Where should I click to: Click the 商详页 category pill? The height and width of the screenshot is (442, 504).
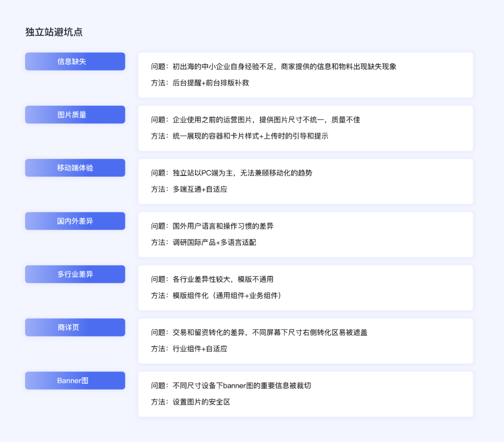(x=75, y=327)
